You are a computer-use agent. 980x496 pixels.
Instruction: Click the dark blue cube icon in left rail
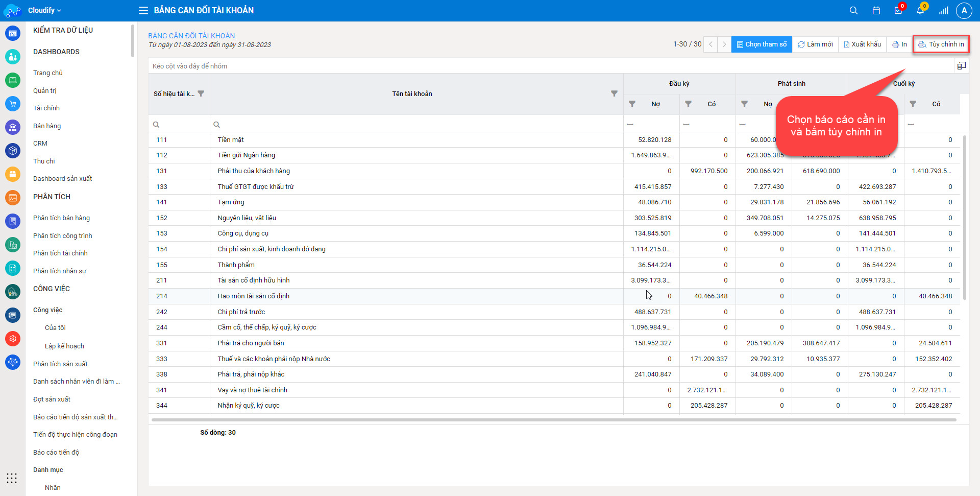pos(13,151)
